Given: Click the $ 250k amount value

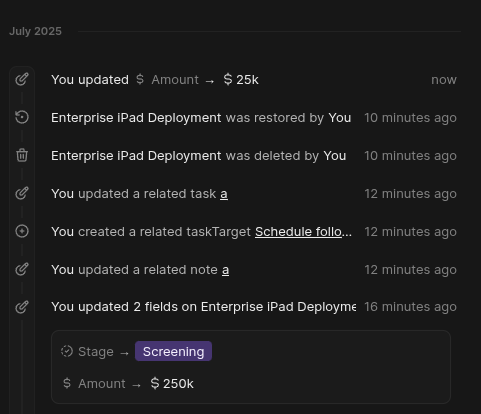Looking at the screenshot, I should [172, 383].
